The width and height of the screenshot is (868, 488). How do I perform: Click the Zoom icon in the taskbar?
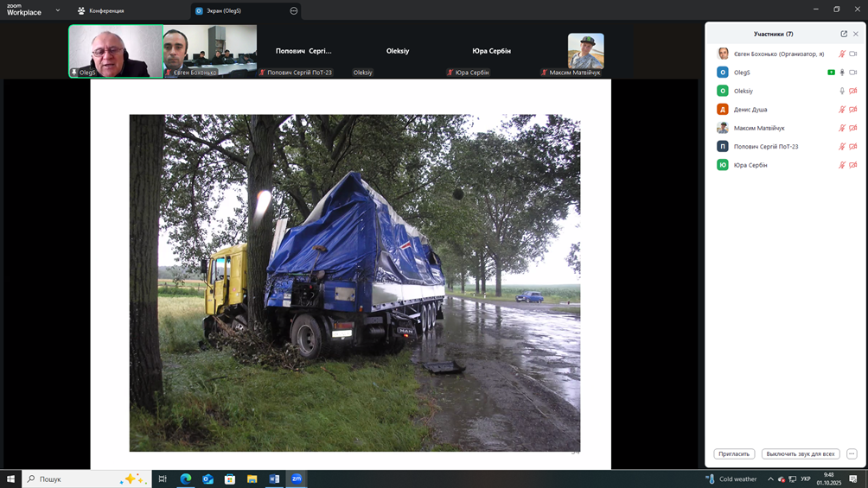pyautogui.click(x=297, y=478)
